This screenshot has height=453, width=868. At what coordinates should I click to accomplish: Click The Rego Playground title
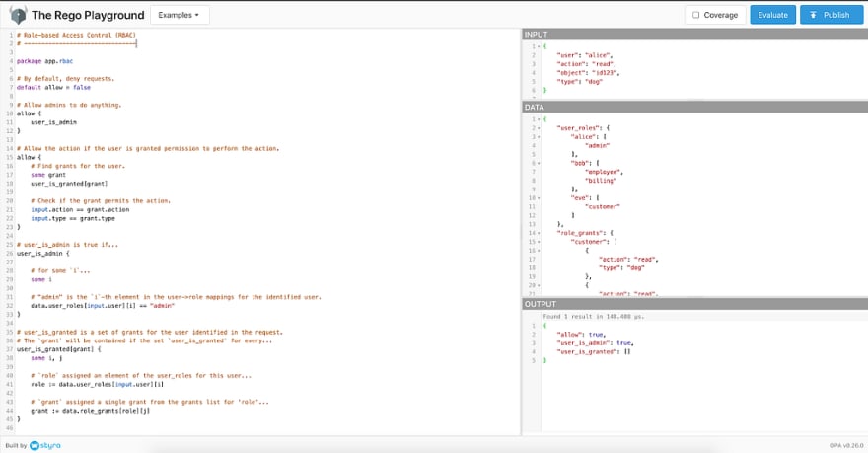coord(88,15)
